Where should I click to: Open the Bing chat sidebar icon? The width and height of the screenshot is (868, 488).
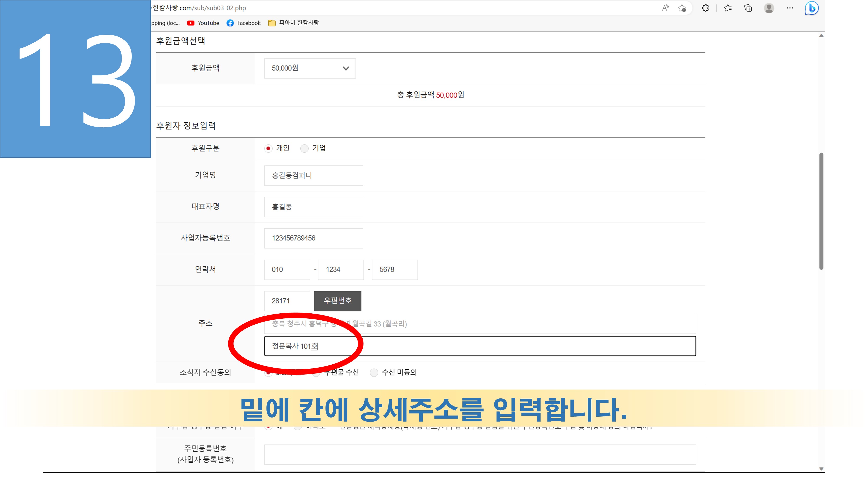coord(811,8)
